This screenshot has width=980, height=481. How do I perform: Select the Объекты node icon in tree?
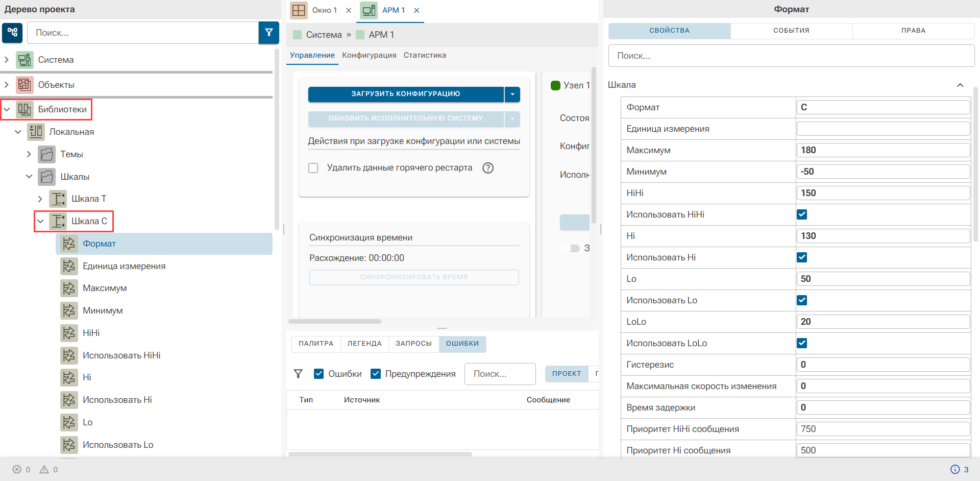(x=24, y=85)
